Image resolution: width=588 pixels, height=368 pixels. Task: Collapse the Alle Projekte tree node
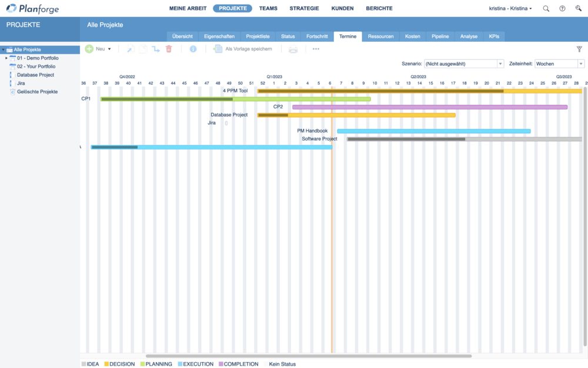tap(3, 50)
